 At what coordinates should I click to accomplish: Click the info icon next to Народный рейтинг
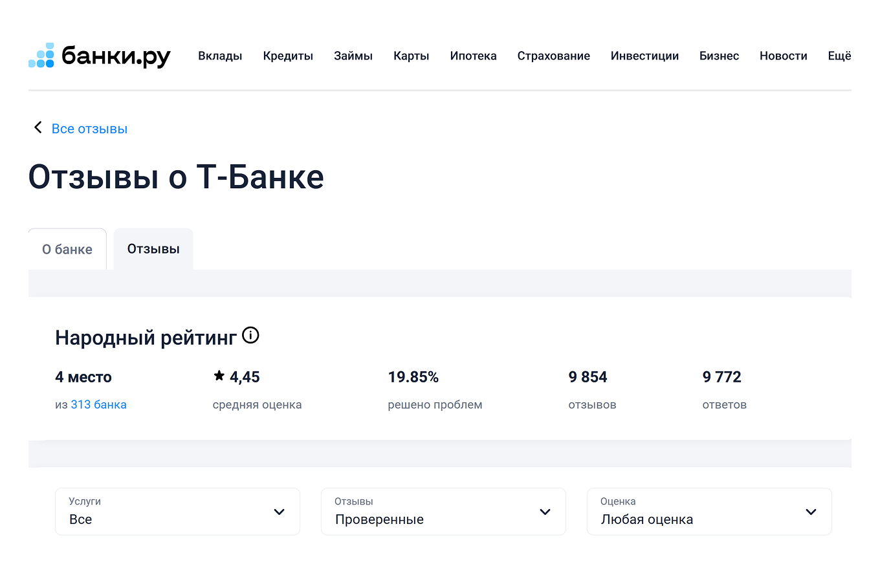point(250,335)
